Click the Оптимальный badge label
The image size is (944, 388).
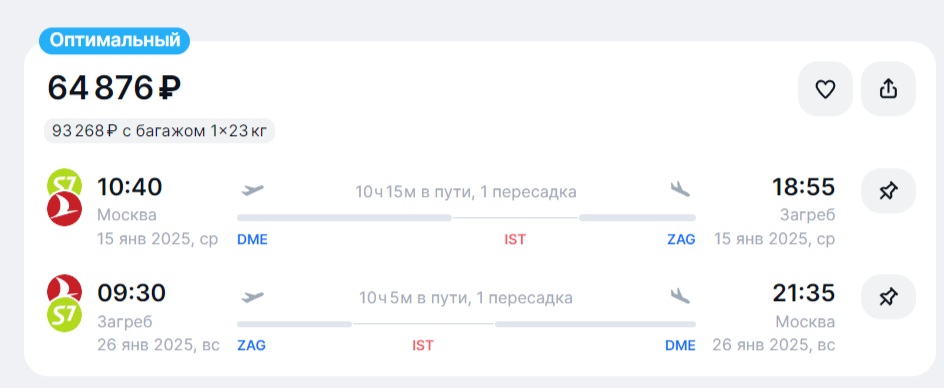(x=114, y=41)
